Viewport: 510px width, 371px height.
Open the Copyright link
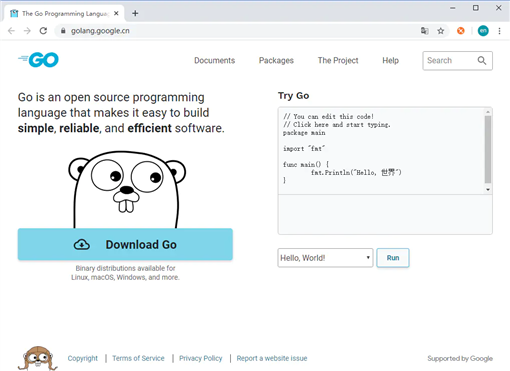(x=83, y=358)
